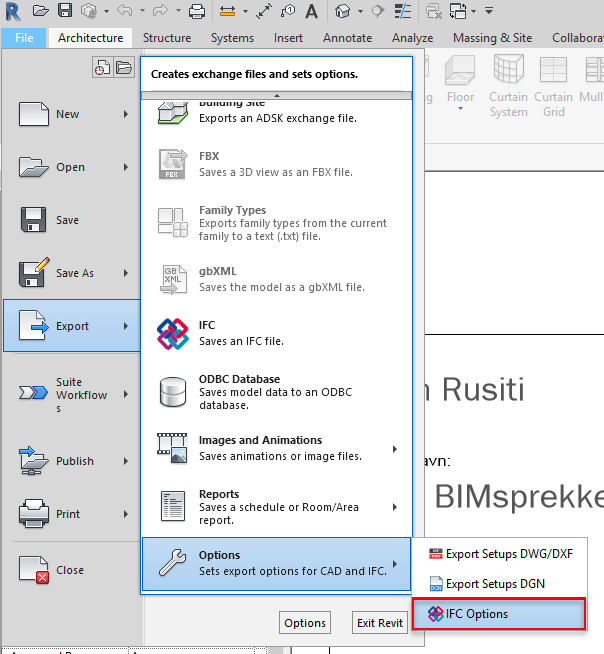Switch to the Massing & Site tab

(x=493, y=38)
